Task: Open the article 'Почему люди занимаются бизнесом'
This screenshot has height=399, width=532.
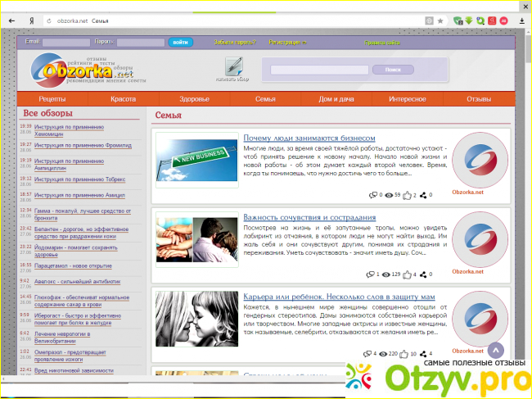Action: tap(309, 138)
